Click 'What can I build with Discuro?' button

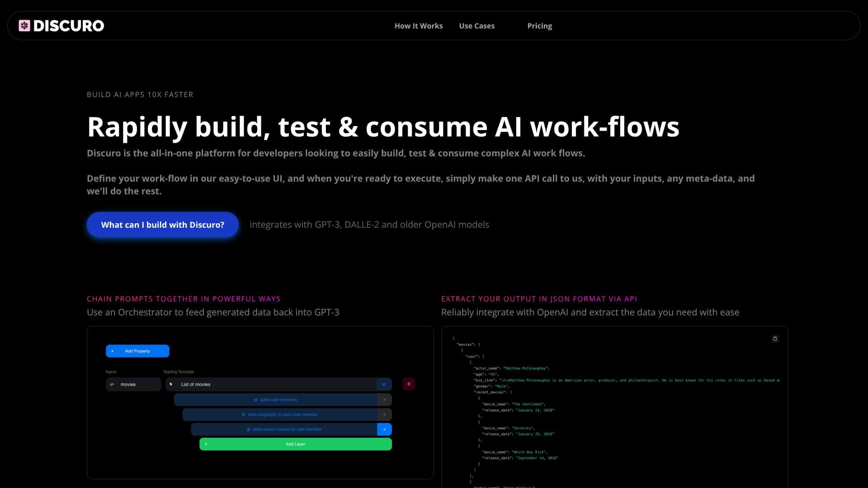[x=163, y=225]
